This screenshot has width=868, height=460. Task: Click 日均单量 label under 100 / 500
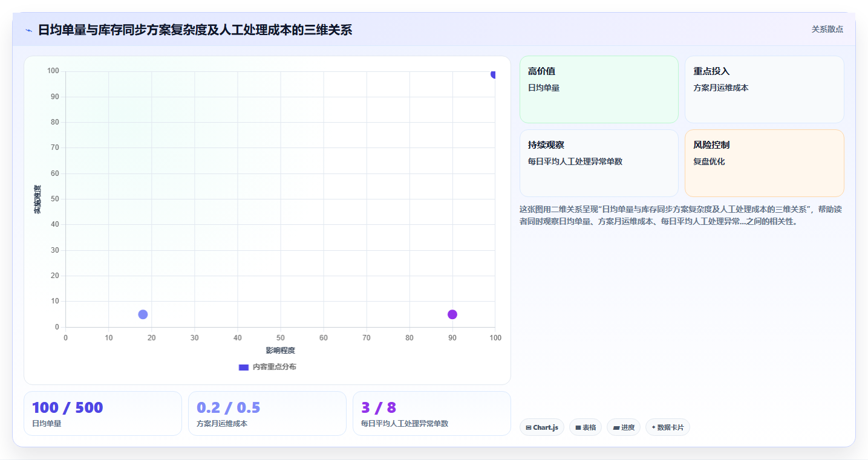pyautogui.click(x=47, y=424)
